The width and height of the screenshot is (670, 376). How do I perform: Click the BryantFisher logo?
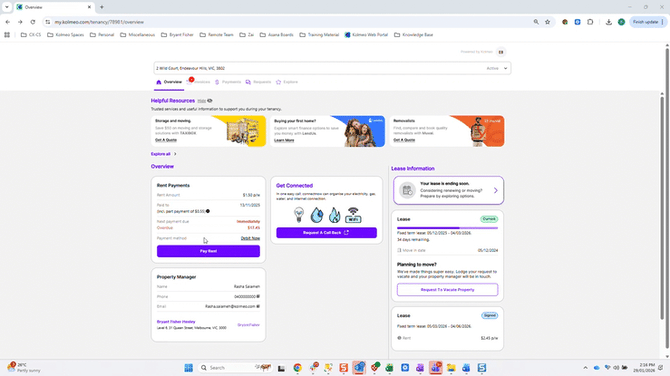coord(249,325)
